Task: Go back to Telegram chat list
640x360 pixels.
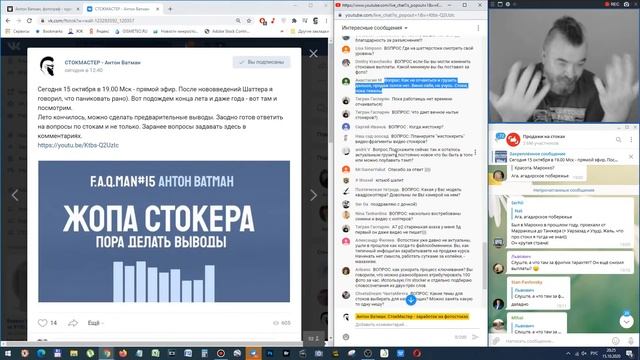Action: coord(499,138)
